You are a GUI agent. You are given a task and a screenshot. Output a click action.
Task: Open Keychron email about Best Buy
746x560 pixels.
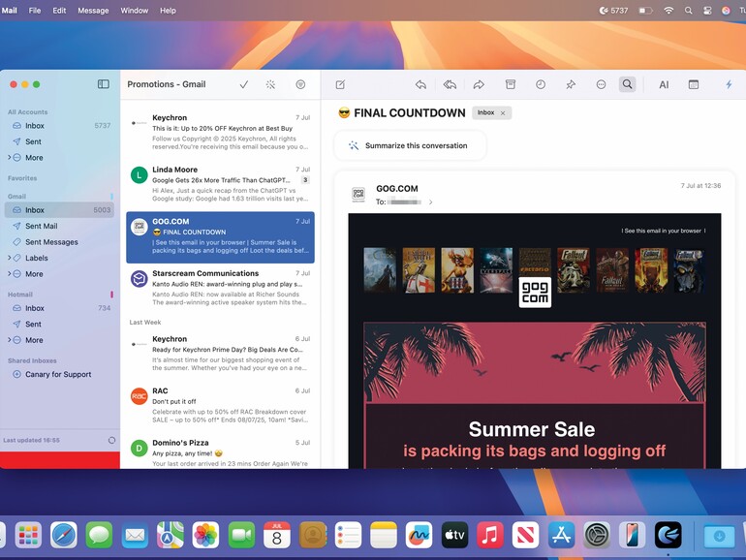220,133
